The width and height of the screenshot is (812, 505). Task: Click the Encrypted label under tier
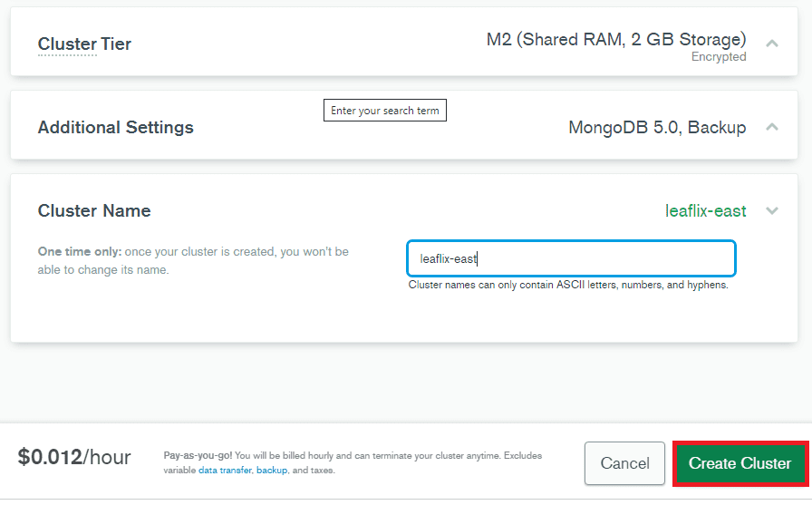719,56
